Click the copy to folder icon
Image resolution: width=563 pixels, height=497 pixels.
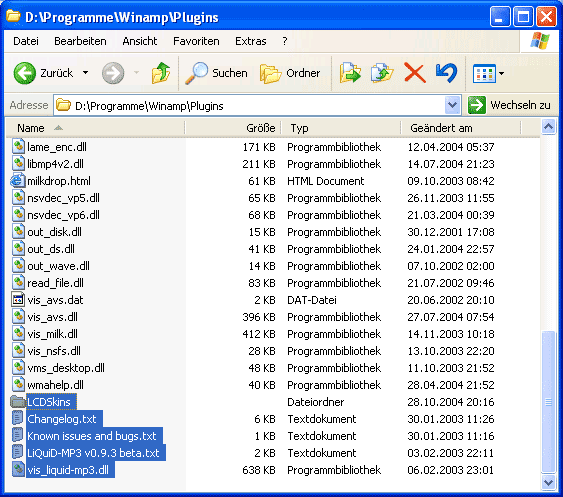382,73
